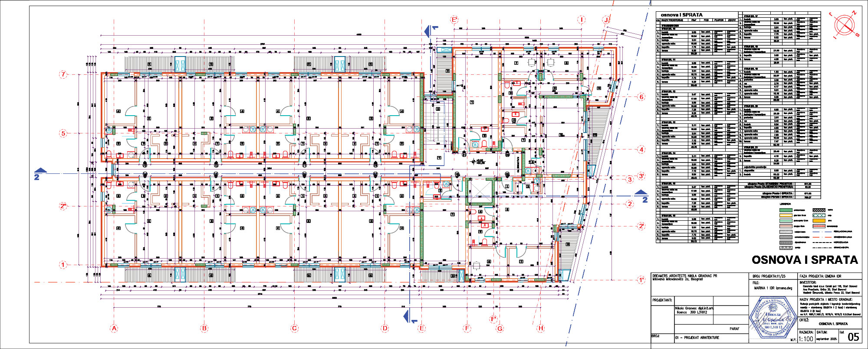
Task: Pick the first green legend swatch
Action: (x=786, y=210)
